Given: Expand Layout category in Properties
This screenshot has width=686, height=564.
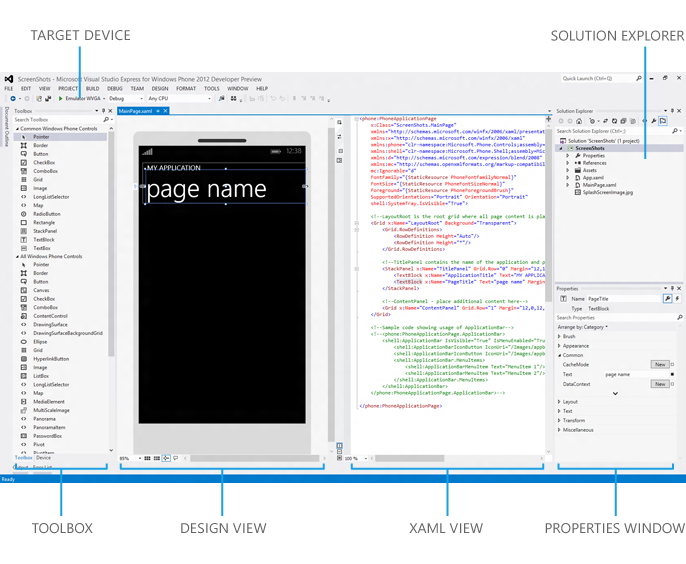Looking at the screenshot, I should [x=559, y=402].
